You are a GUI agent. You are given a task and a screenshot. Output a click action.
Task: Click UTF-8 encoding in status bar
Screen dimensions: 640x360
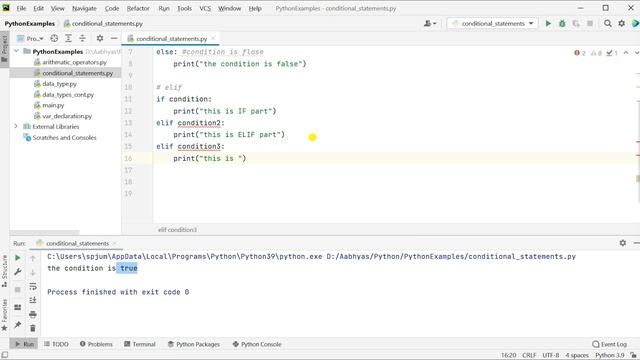(551, 356)
